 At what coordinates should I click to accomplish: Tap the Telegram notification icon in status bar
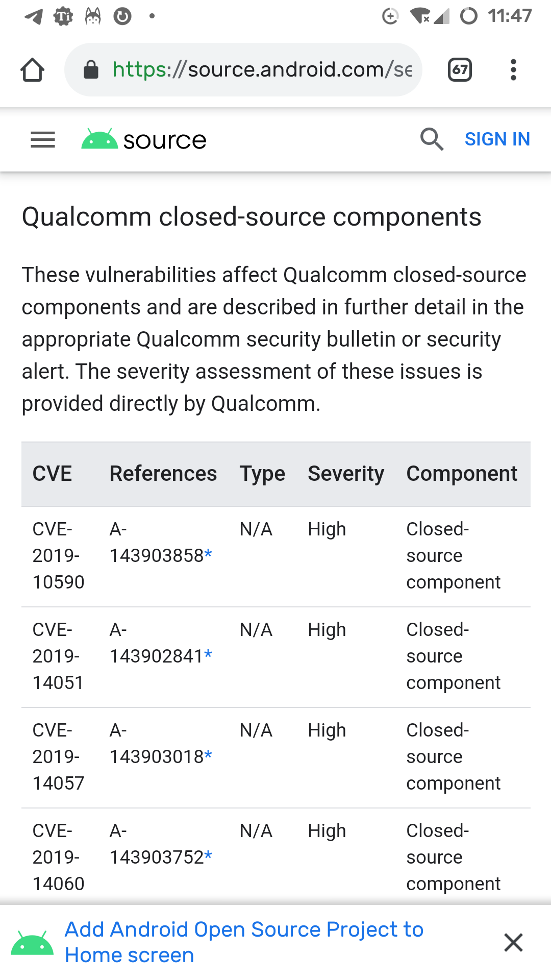(34, 16)
